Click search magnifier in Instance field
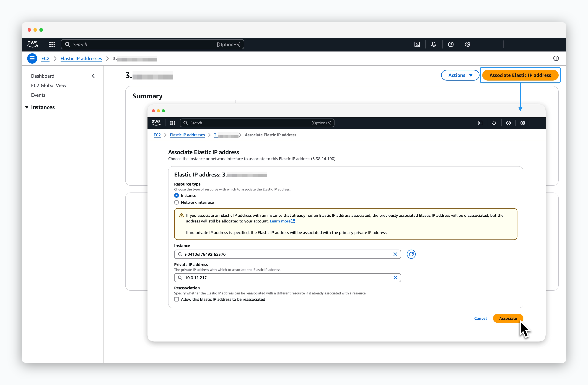Image resolution: width=588 pixels, height=385 pixels. point(180,254)
